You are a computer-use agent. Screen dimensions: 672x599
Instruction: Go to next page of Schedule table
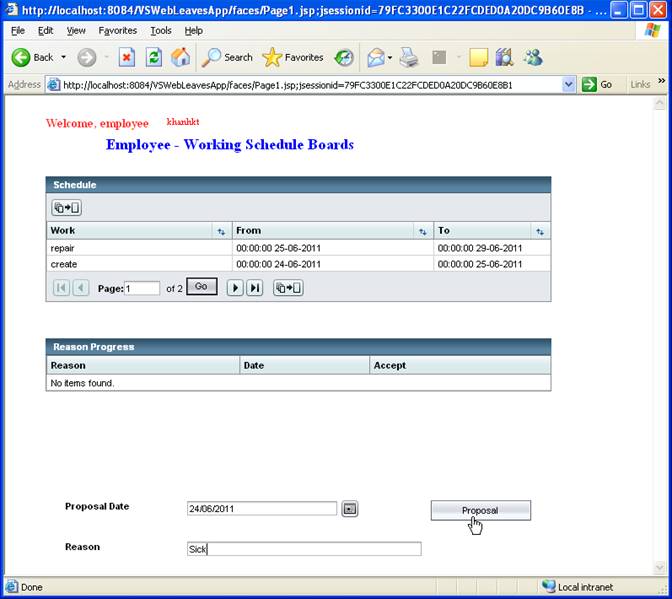tap(235, 288)
